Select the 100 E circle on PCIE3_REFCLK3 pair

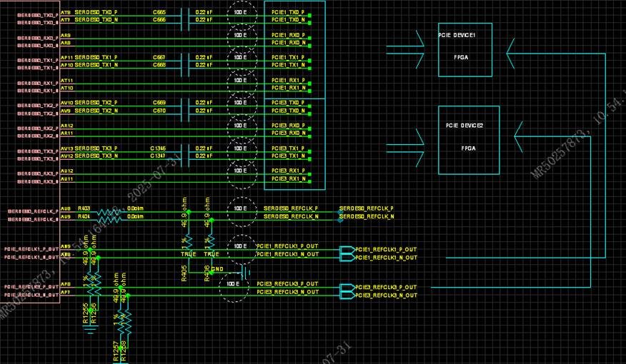coord(234,288)
